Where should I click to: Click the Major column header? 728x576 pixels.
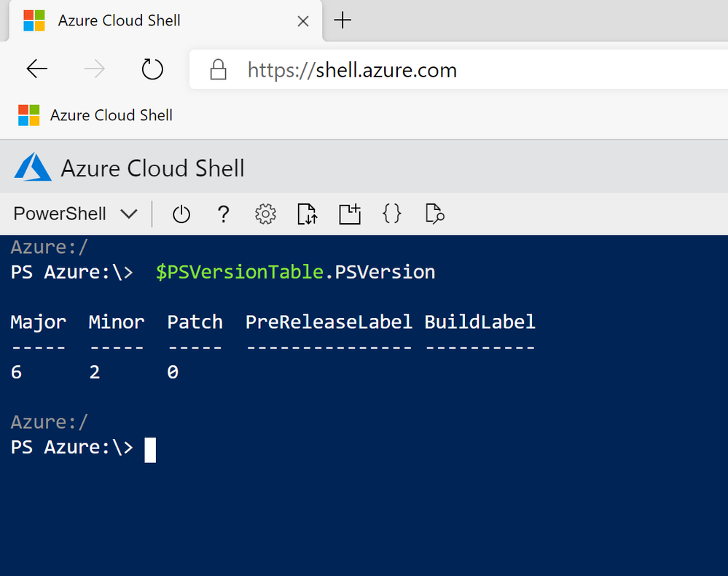point(39,322)
